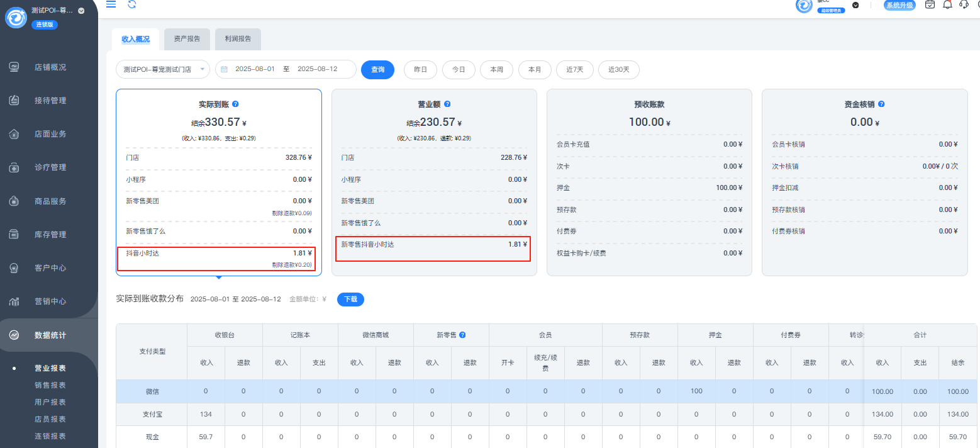Screen dimensions: 980x448
Task: Click the 接待管理 sidebar icon
Action: (14, 100)
